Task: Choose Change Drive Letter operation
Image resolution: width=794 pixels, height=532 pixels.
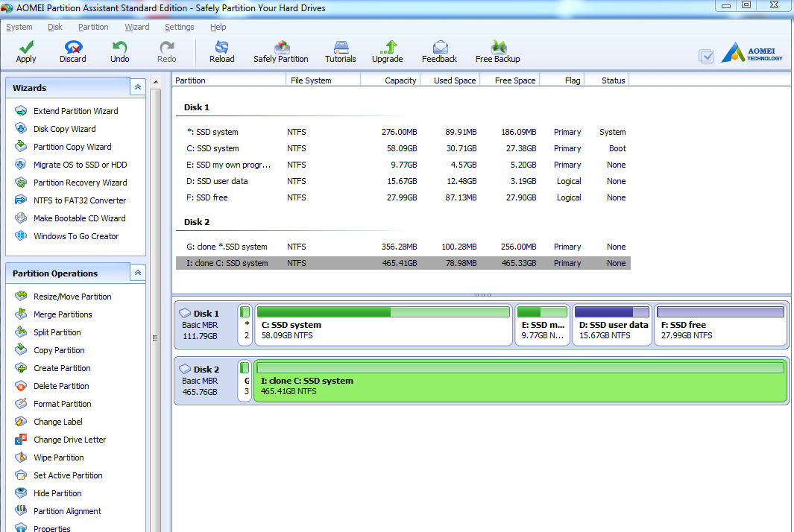Action: click(x=70, y=440)
